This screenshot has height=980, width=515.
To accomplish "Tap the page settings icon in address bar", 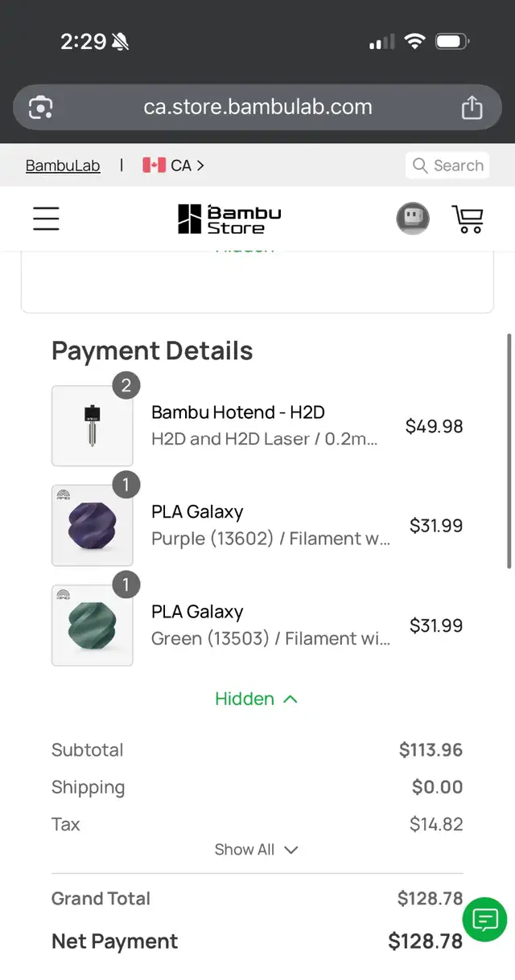I will [x=40, y=106].
